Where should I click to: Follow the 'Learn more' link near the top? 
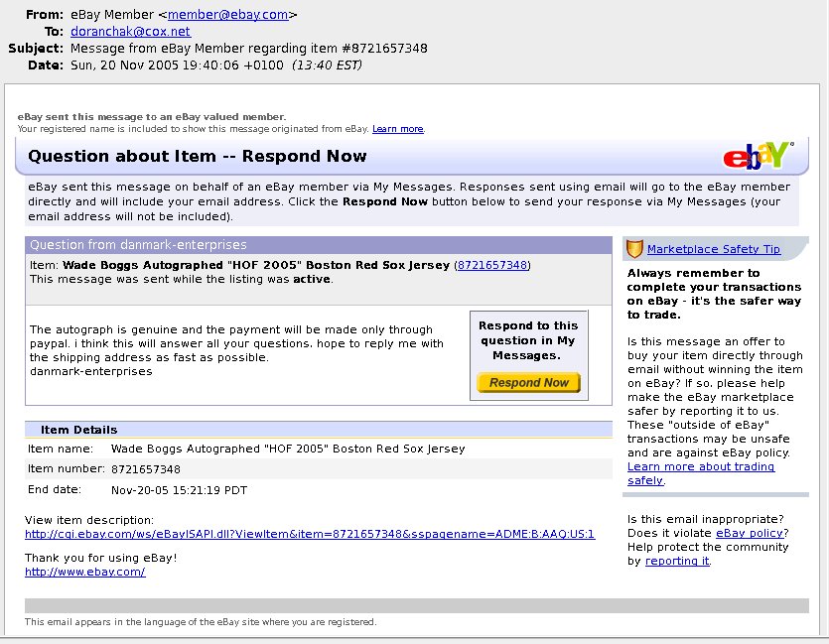397,129
